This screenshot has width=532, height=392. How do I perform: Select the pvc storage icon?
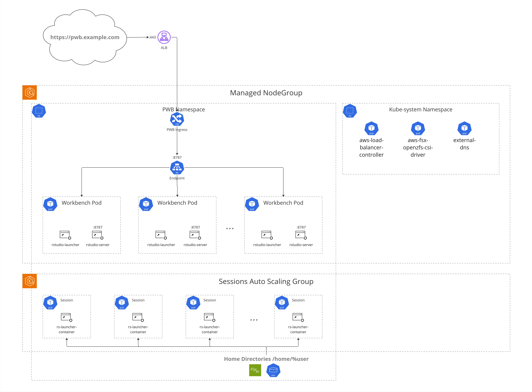coord(273,370)
